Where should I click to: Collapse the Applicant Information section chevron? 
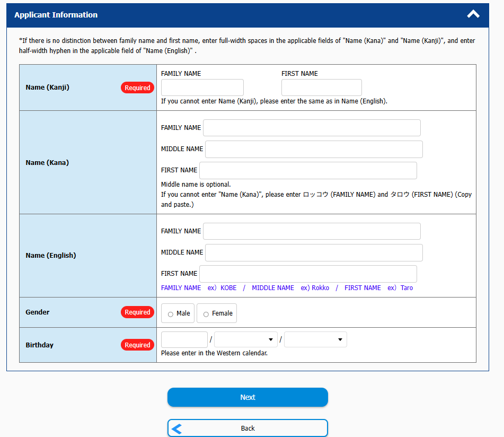[473, 15]
